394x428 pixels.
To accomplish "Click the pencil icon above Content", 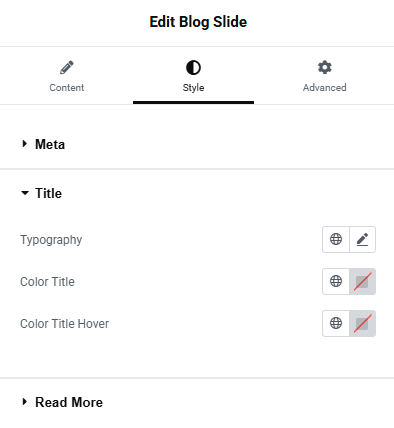I will pyautogui.click(x=67, y=67).
